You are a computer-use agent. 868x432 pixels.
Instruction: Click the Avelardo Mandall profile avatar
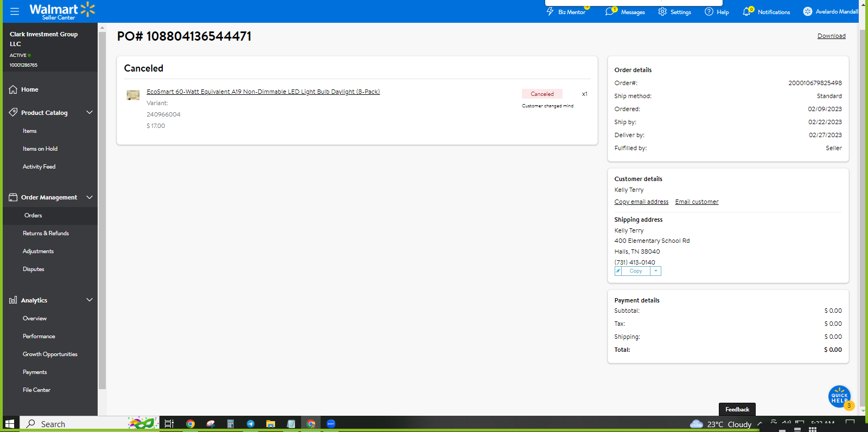(808, 11)
